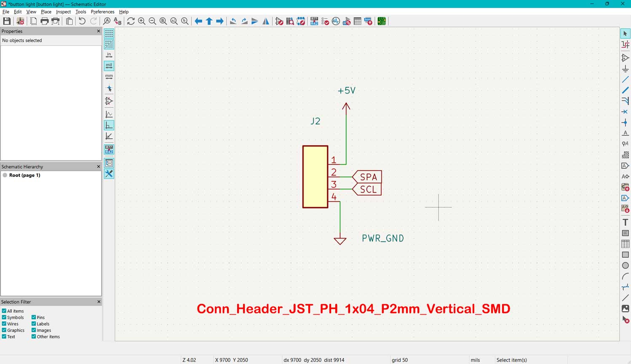Switch grid units to millimeters

pyautogui.click(x=109, y=76)
